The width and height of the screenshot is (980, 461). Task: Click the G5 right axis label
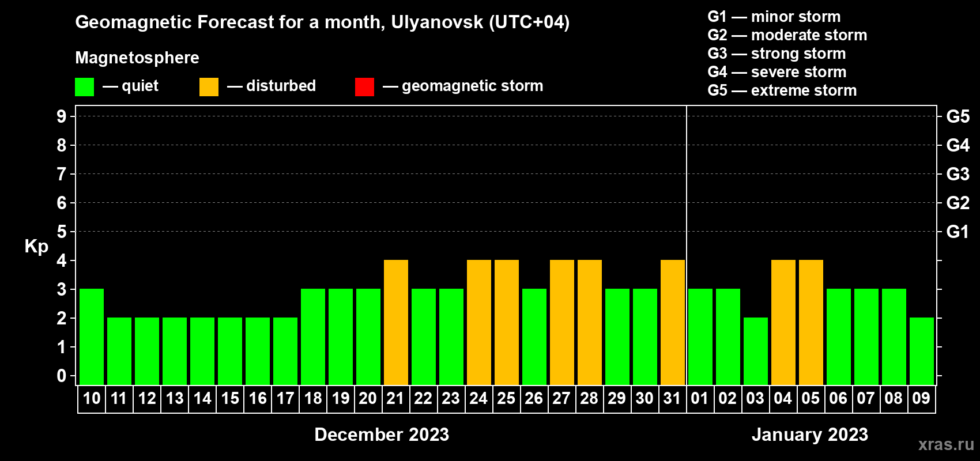[x=958, y=116]
